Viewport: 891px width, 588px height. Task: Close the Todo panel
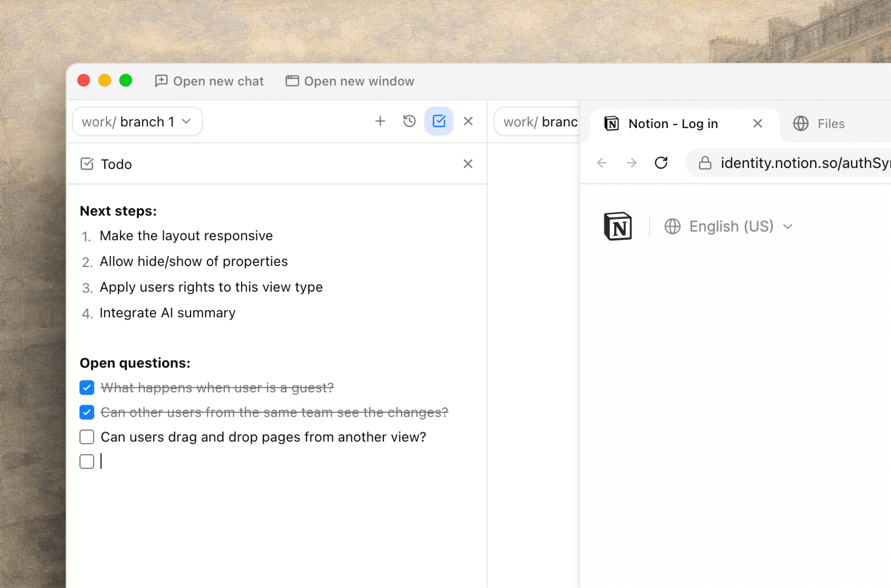(468, 164)
